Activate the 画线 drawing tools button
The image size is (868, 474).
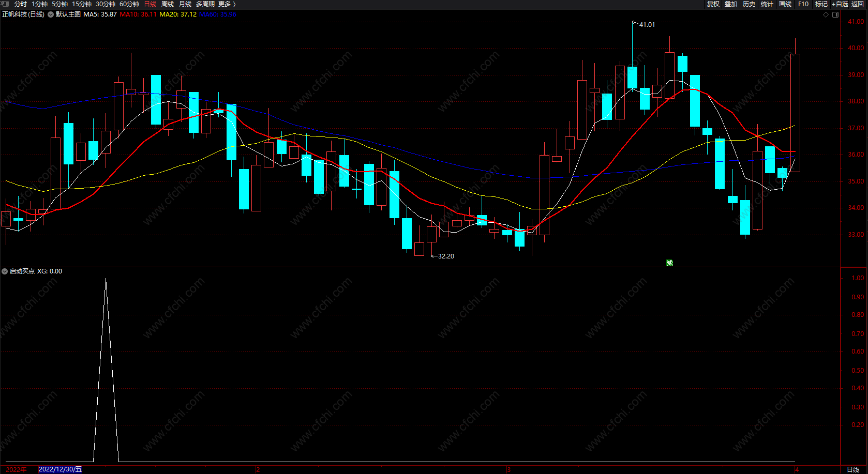pyautogui.click(x=785, y=4)
